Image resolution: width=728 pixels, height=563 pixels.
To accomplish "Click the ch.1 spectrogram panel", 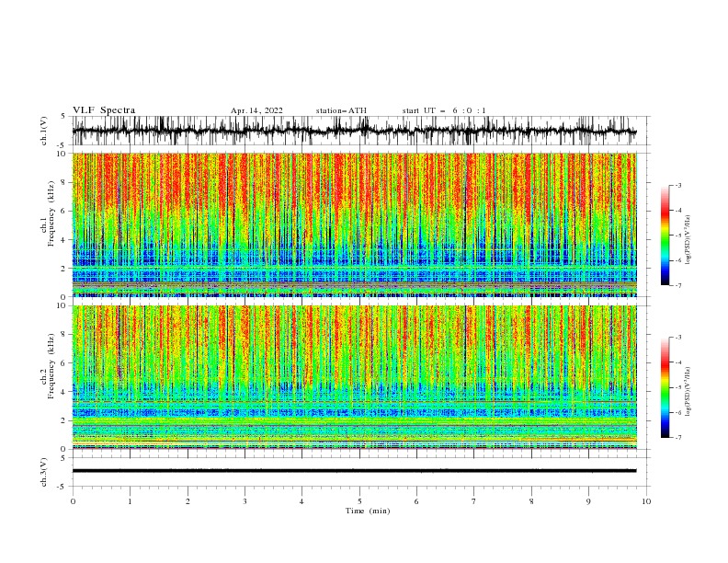I will 355,224.
